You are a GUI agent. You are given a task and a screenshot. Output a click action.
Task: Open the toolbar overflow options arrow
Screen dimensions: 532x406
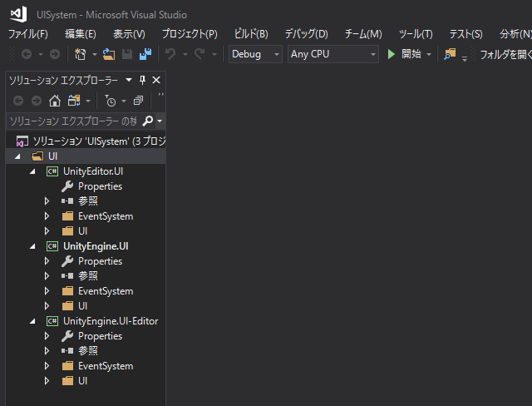click(465, 59)
